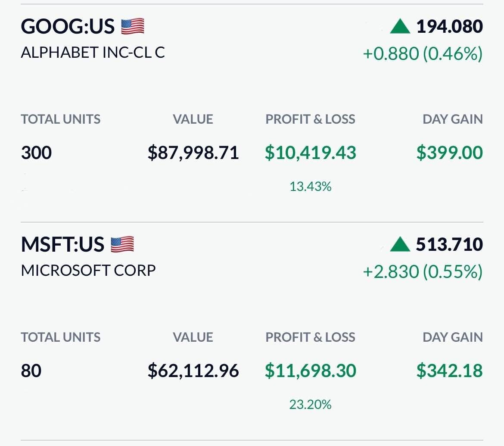The image size is (504, 446).
Task: Open the GOOG:US ticker symbol
Action: [68, 27]
